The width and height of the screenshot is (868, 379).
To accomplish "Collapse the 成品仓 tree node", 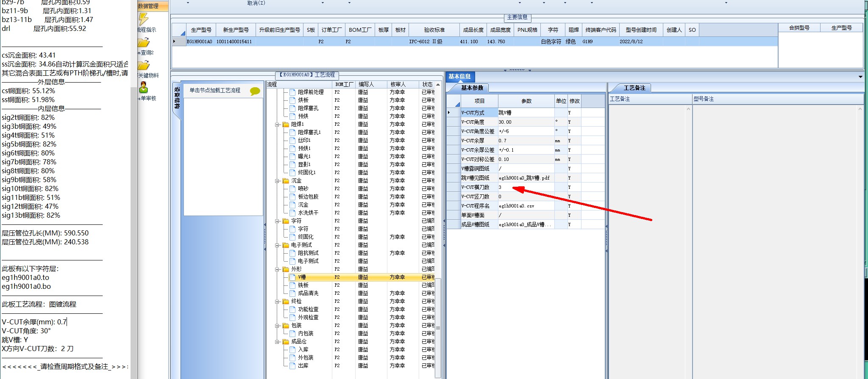I will pyautogui.click(x=278, y=342).
